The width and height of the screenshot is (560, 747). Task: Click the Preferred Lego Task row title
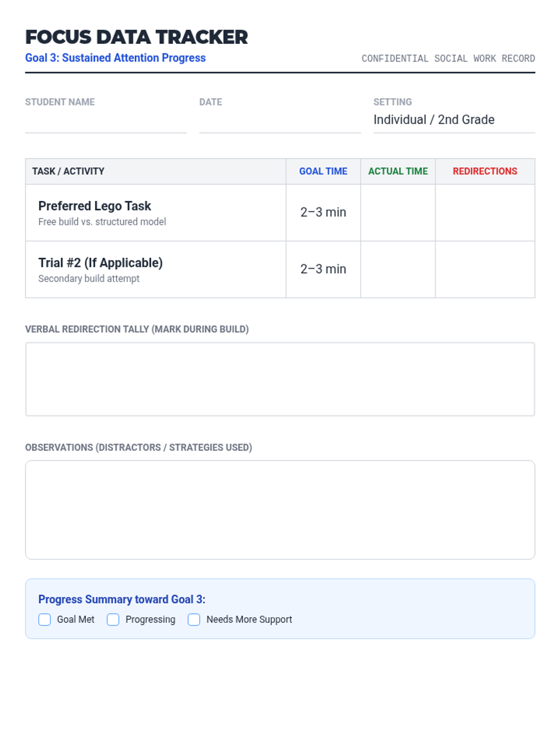(95, 206)
